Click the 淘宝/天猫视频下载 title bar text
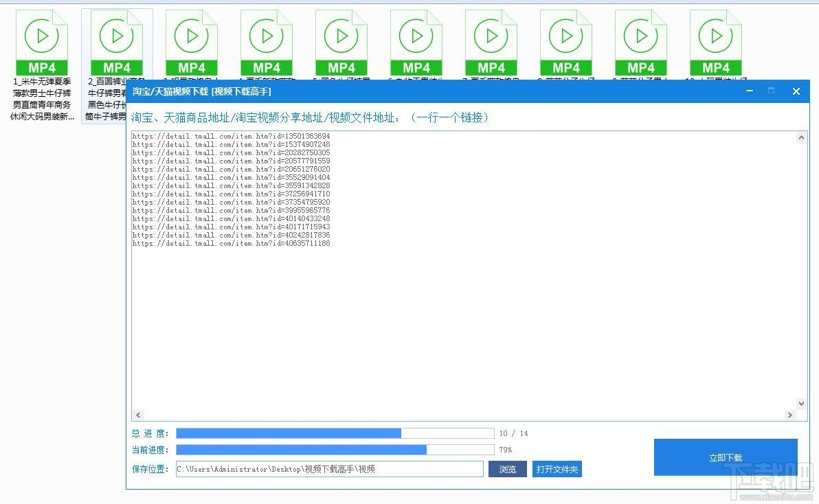Image resolution: width=819 pixels, height=504 pixels. pyautogui.click(x=201, y=91)
